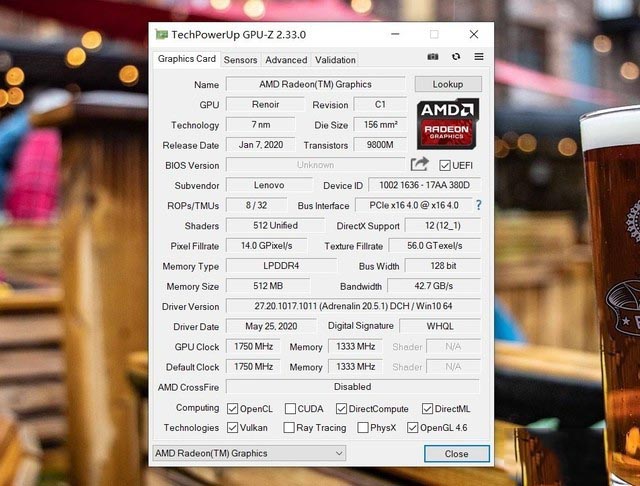Screen dimensions: 640x486
Task: Click the Memory value in GPU Clock row
Action: click(x=356, y=346)
